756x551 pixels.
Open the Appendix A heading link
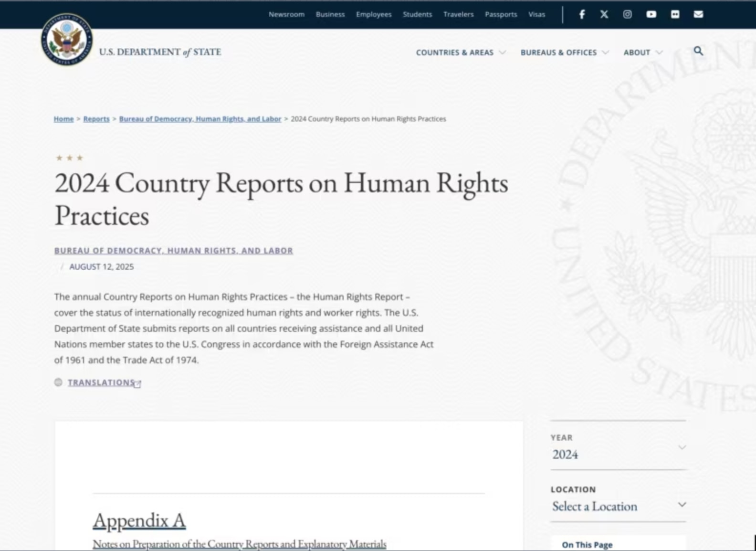click(139, 520)
